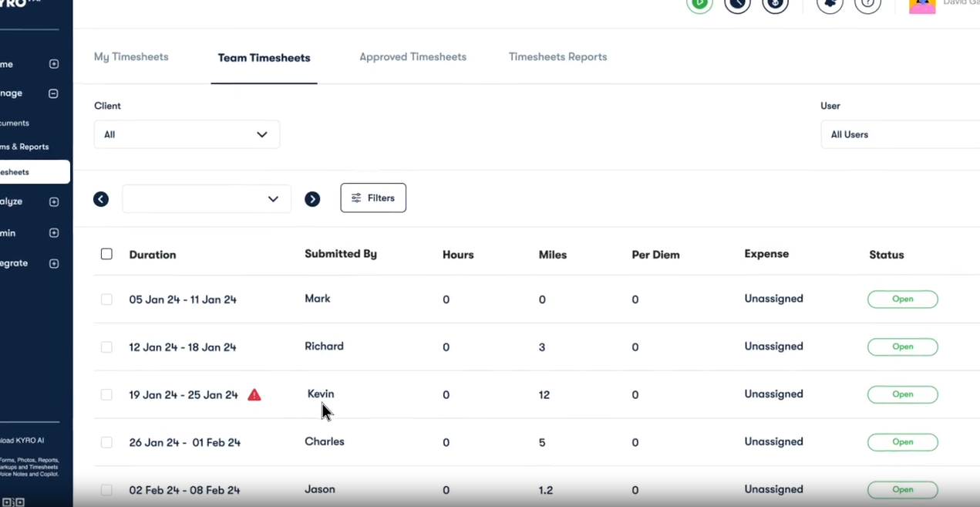Click the Per Diem column header

tap(655, 255)
